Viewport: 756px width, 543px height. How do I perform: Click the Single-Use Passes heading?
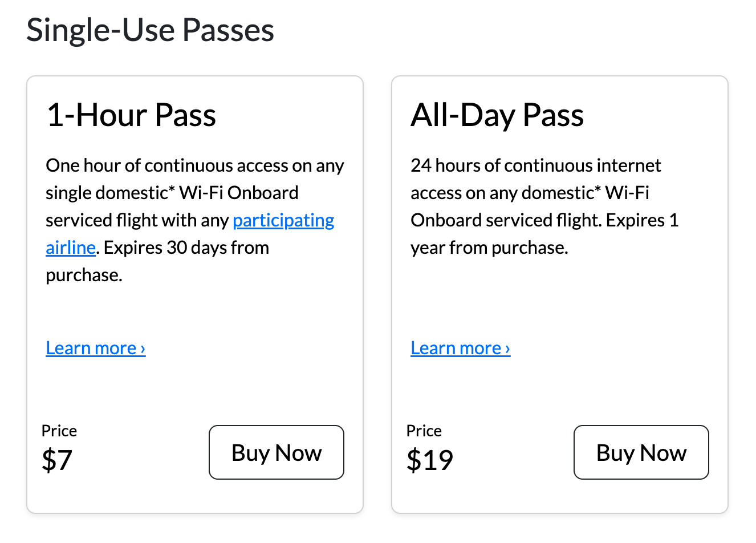tap(150, 30)
